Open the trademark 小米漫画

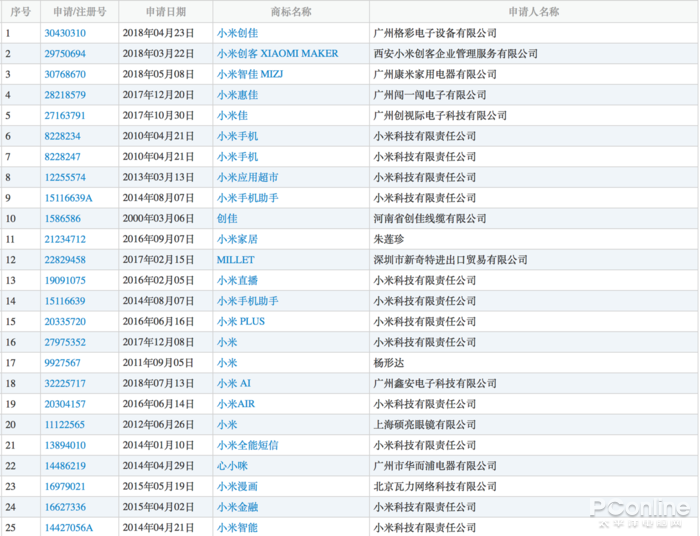pos(237,486)
